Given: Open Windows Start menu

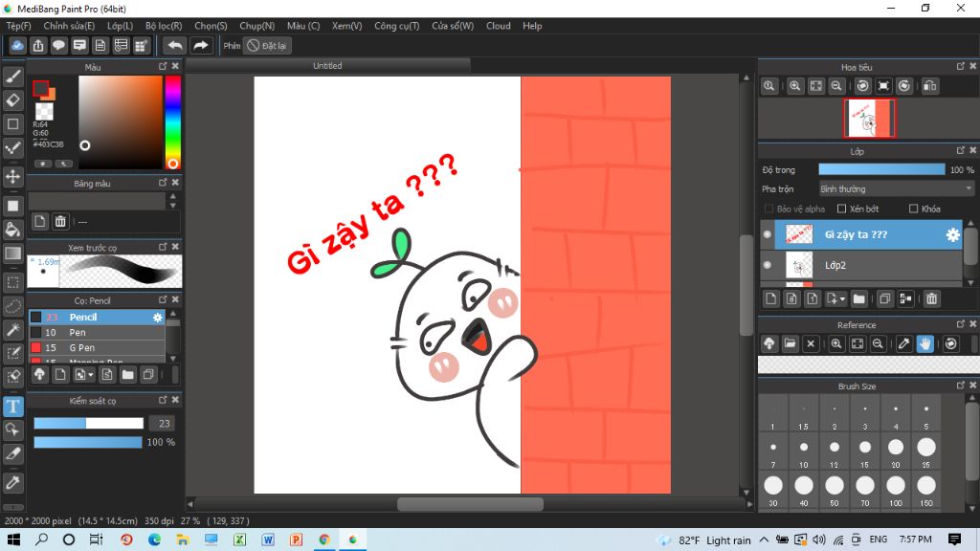Looking at the screenshot, I should tap(13, 540).
